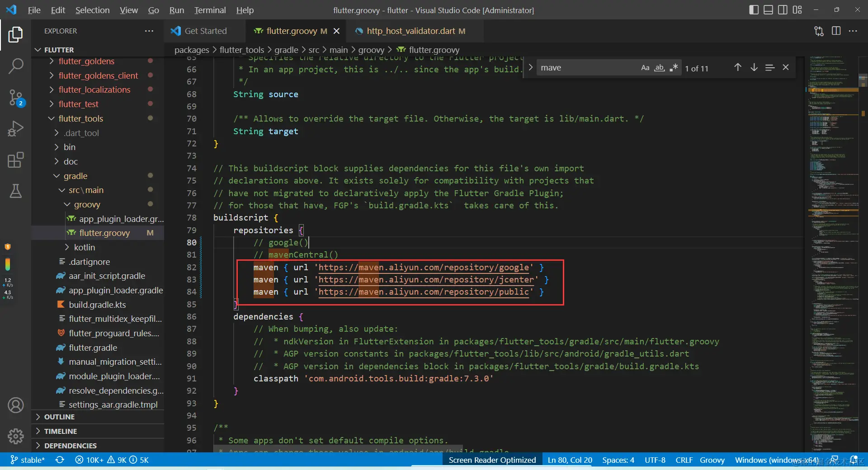868x470 pixels.
Task: Change end of line sequence CRLF
Action: [x=684, y=460]
